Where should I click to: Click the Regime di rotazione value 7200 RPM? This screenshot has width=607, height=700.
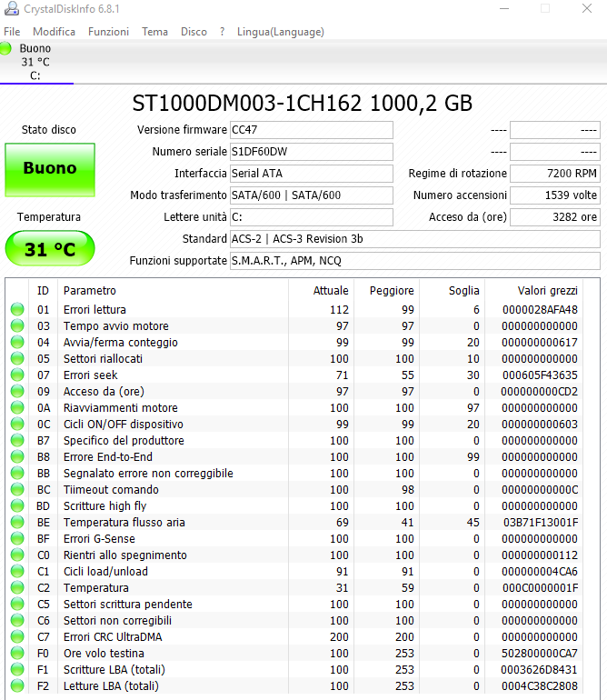coord(555,174)
